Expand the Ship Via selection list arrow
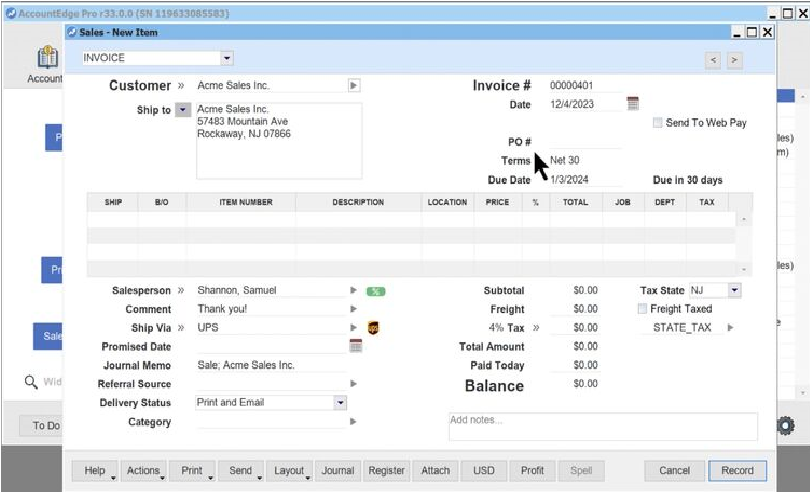810x492 pixels. (353, 328)
